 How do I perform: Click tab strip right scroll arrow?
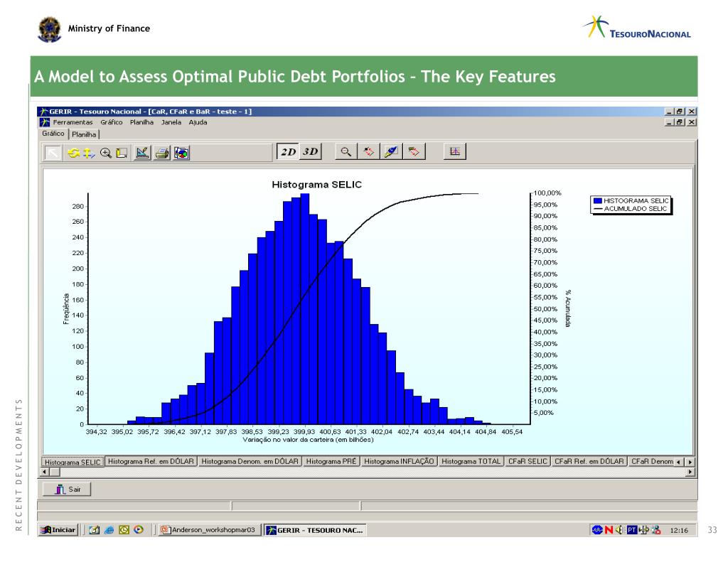pyautogui.click(x=690, y=463)
